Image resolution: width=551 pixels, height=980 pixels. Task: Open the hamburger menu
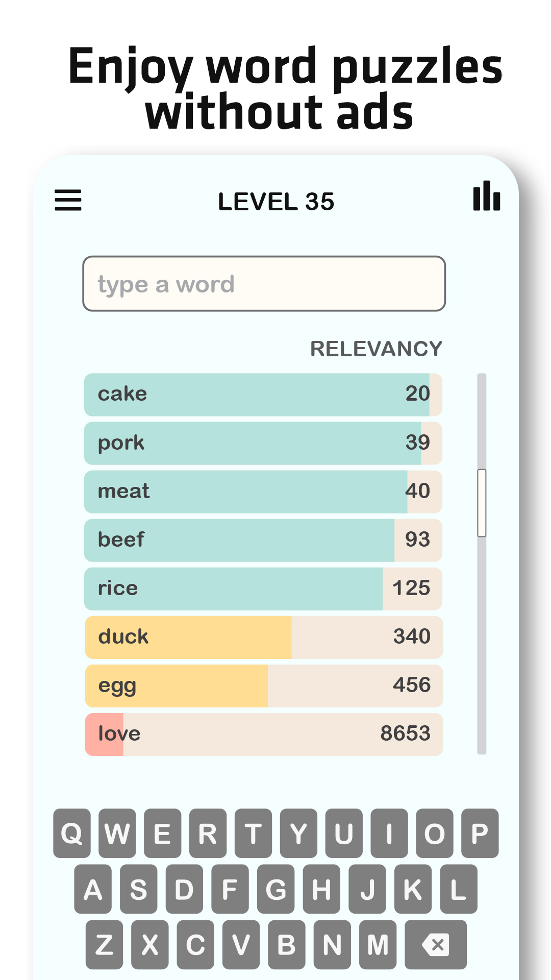coord(68,200)
